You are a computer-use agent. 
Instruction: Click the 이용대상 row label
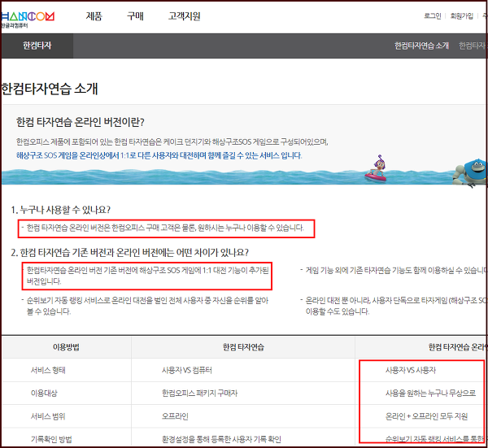[44, 394]
